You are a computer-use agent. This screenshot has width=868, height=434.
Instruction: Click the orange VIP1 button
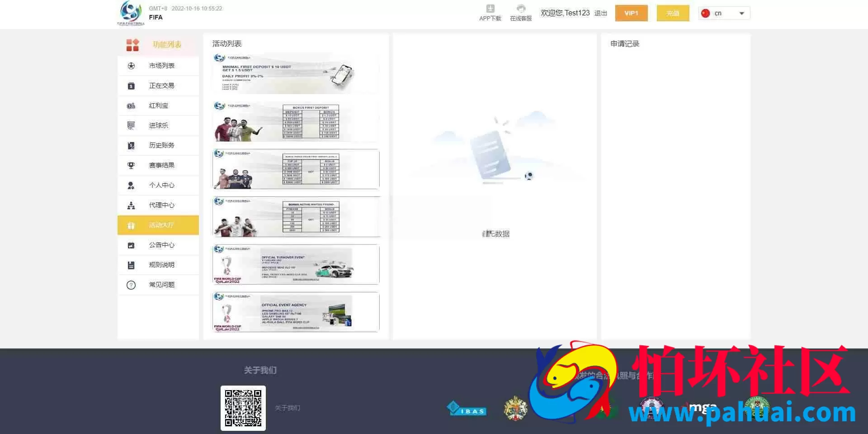631,13
